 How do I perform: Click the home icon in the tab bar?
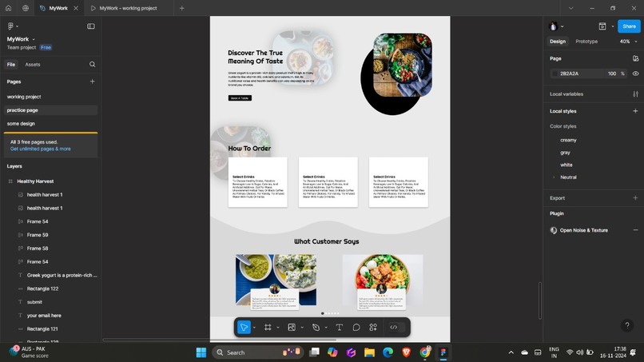coord(8,8)
